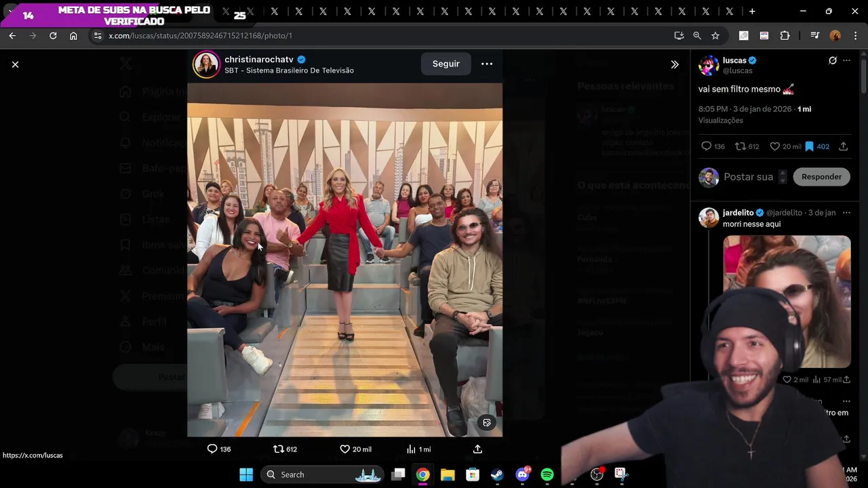The image size is (868, 488).
Task: Click the Grok explain icon on luscas post
Action: [833, 60]
